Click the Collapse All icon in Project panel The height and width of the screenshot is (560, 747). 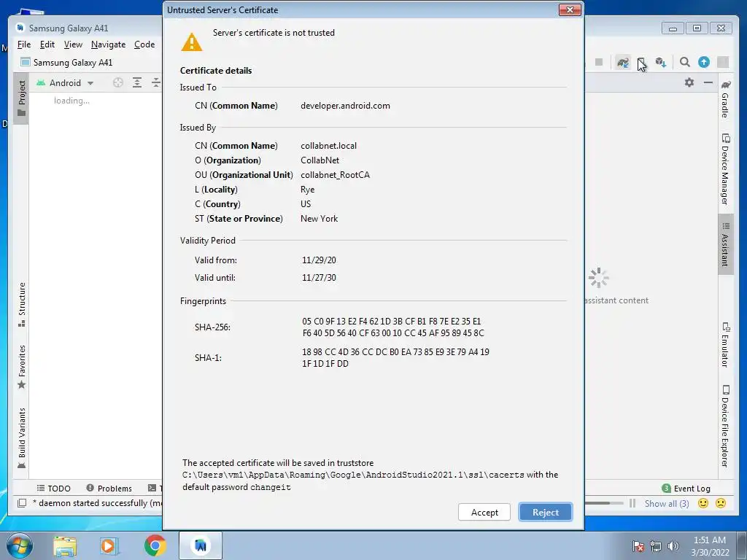pos(156,83)
